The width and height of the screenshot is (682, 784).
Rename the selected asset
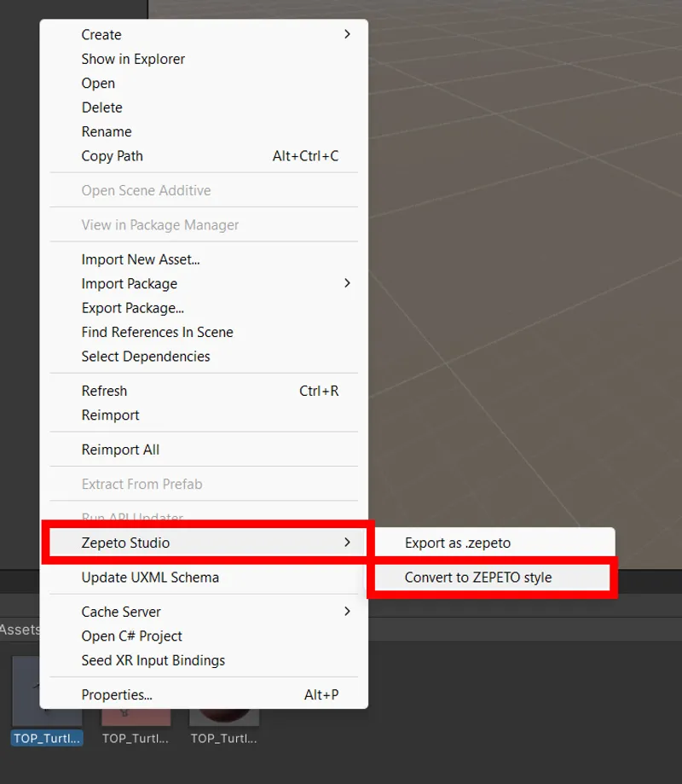click(x=107, y=131)
